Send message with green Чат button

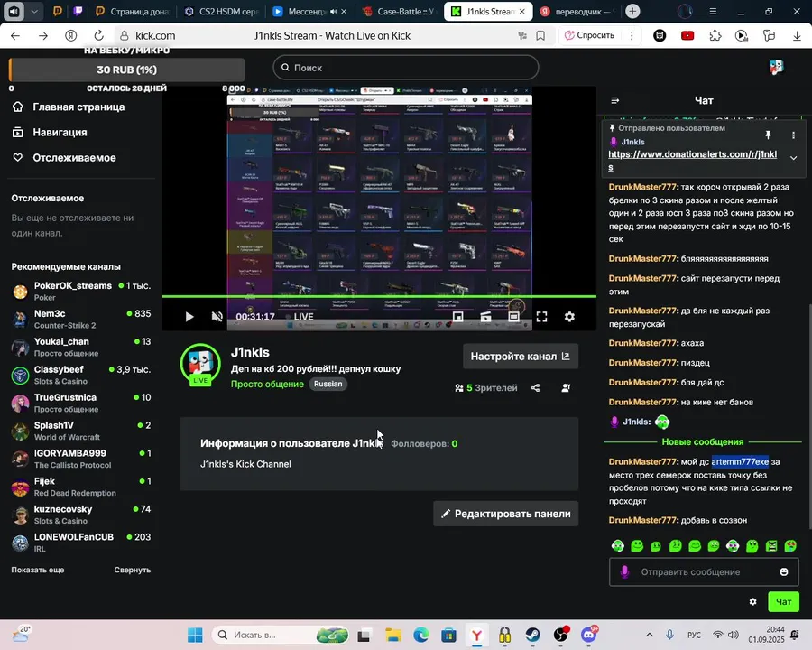click(x=783, y=602)
